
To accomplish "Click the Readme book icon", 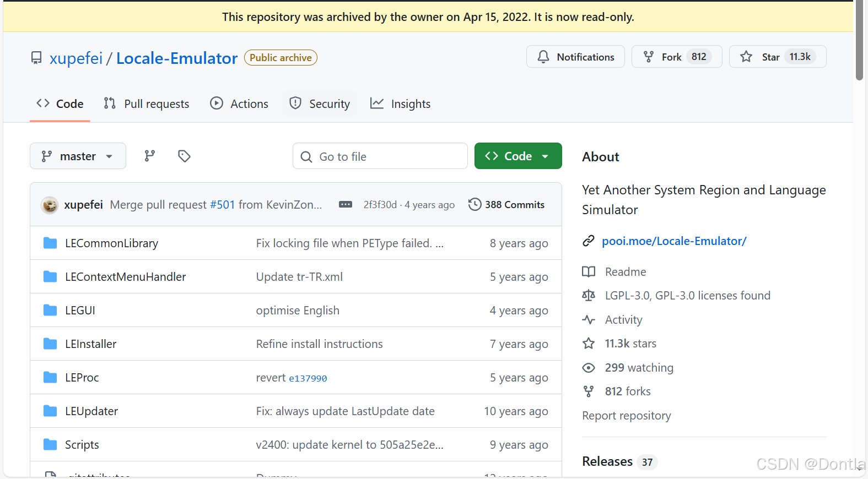I will 589,271.
